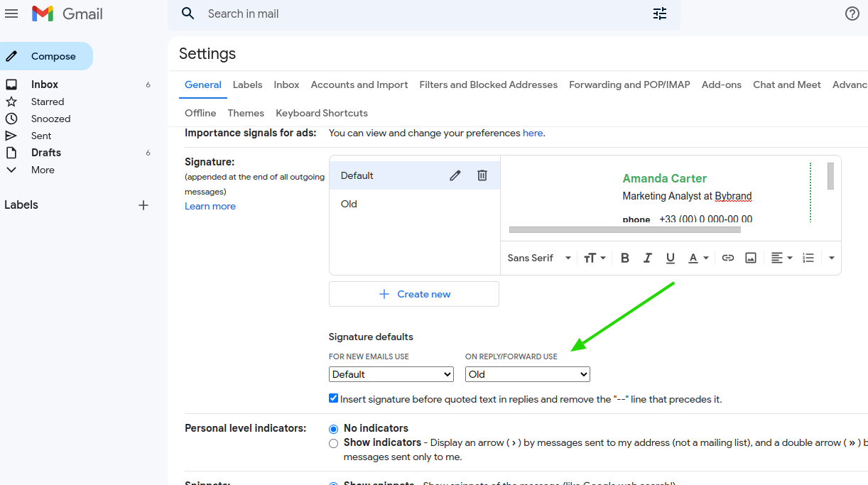
Task: Toggle bold formatting in signature editor
Action: [x=624, y=258]
